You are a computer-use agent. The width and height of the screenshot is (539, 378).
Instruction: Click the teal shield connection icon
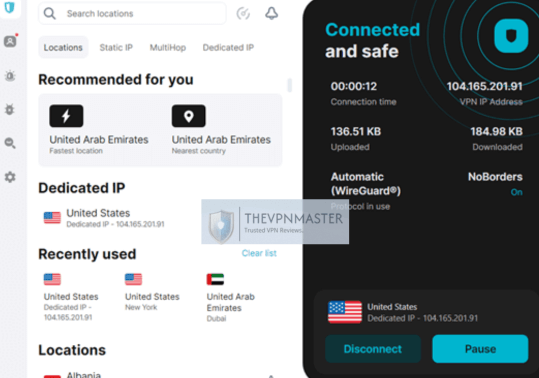tap(511, 36)
